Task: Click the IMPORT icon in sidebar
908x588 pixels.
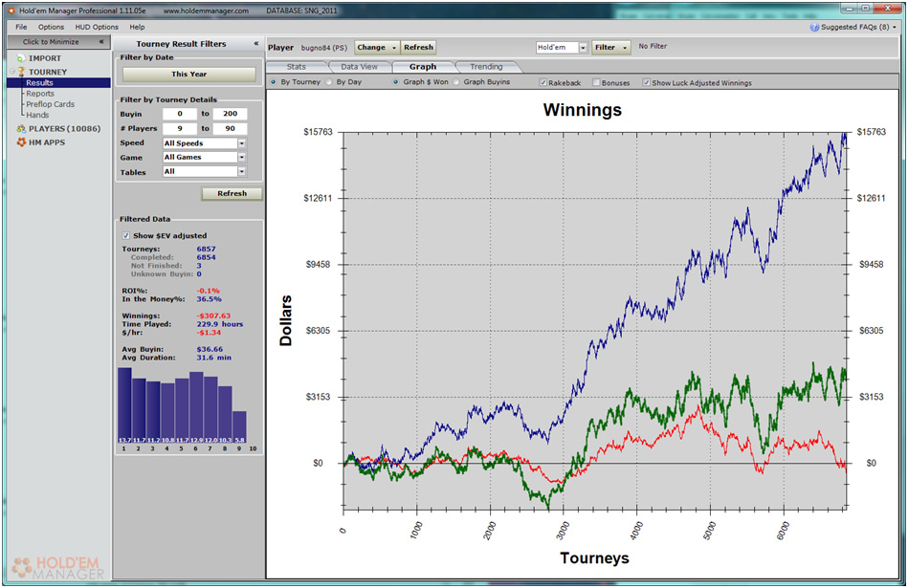Action: pos(21,58)
